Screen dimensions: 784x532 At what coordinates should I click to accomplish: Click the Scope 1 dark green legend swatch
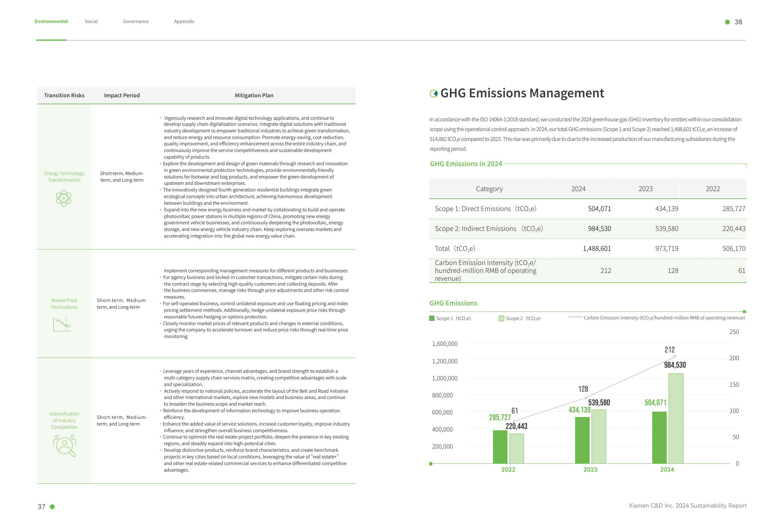432,318
